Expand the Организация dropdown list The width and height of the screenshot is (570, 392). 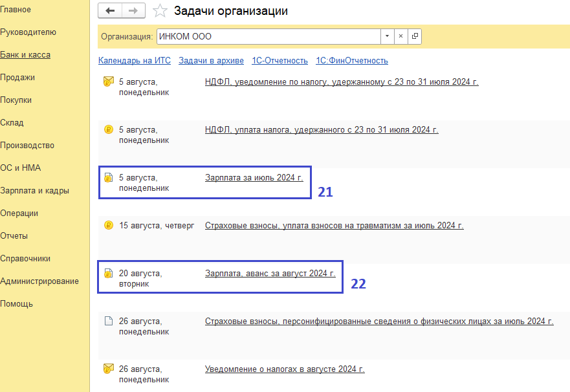[x=387, y=36]
